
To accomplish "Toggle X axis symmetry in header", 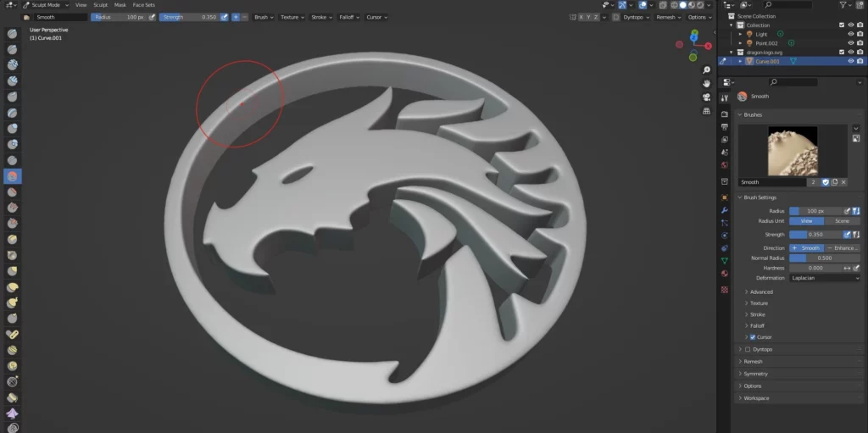I will tap(581, 17).
